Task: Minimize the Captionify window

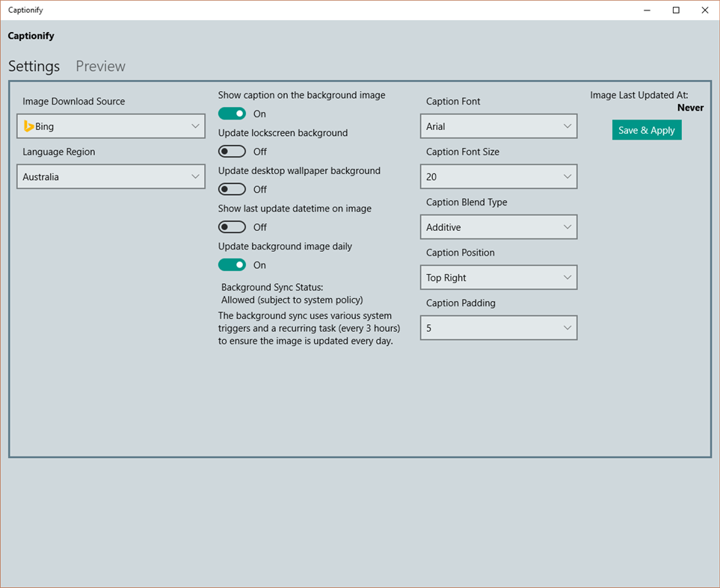Action: coord(646,10)
